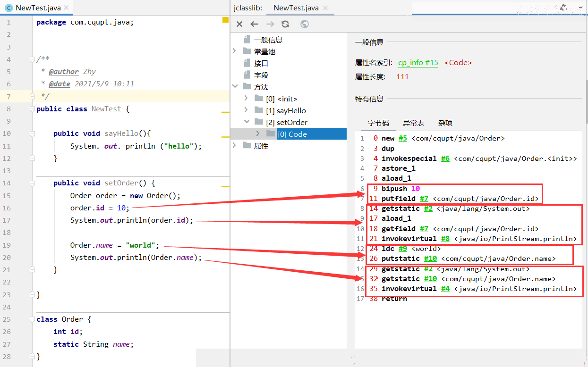The image size is (588, 367).
Task: Click the document icon next to 一般信息
Action: 247,40
